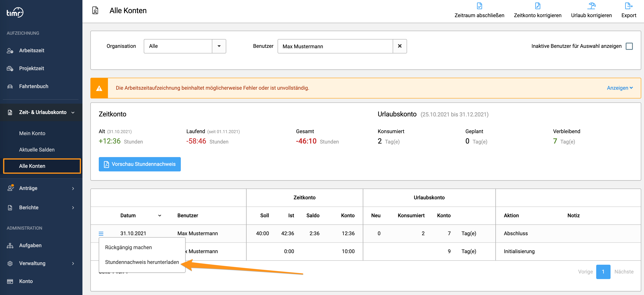Screen dimensions: 644x295
Task: Click Fahrtenbuch sidebar label
Action: [34, 86]
